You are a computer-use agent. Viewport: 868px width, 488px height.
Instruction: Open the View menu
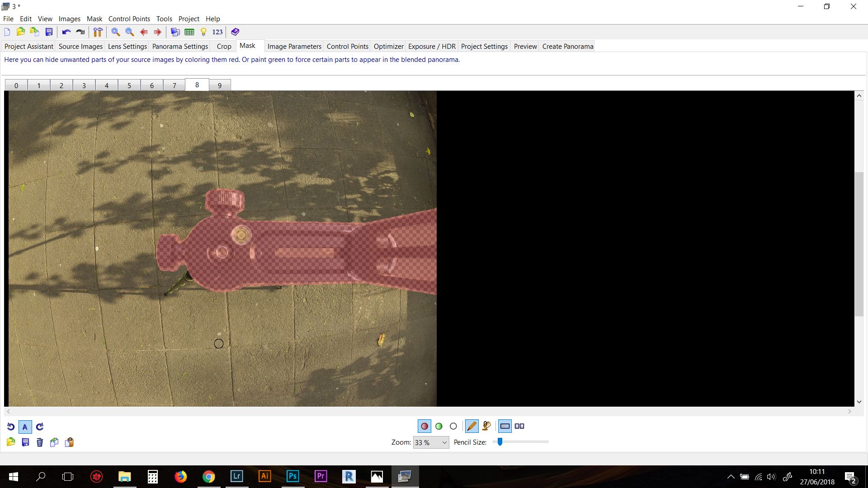45,19
